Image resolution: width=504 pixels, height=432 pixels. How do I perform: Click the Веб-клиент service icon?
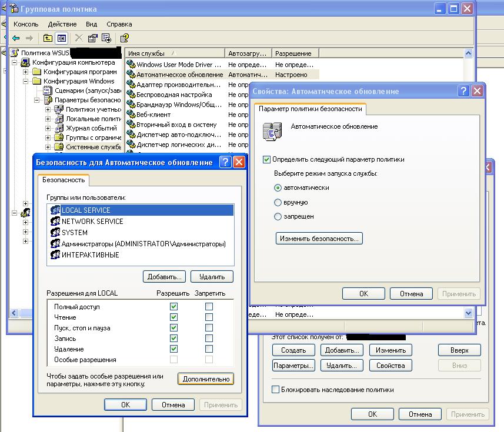tap(131, 114)
